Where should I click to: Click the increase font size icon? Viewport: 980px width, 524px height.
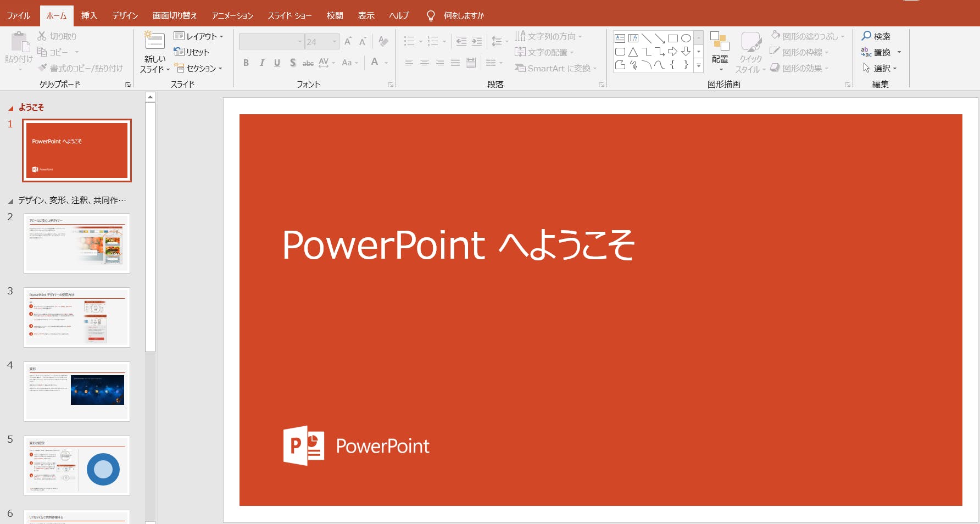point(348,42)
